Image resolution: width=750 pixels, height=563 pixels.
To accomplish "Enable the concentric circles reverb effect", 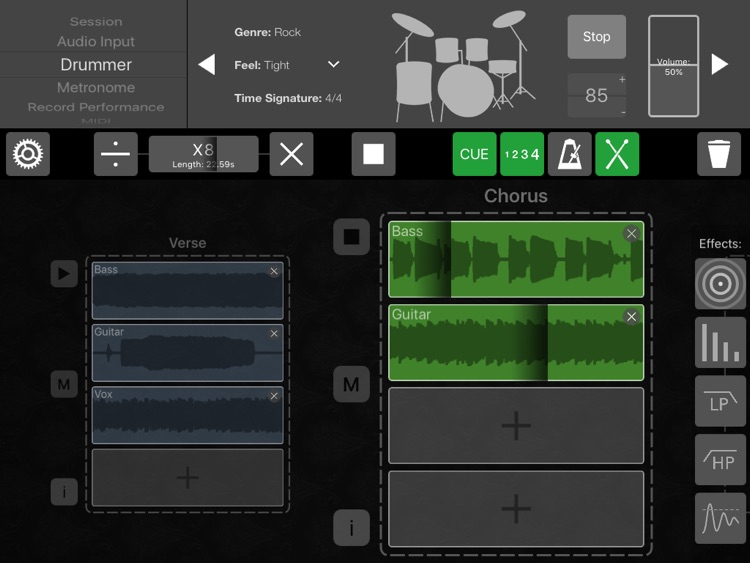I will pyautogui.click(x=720, y=284).
